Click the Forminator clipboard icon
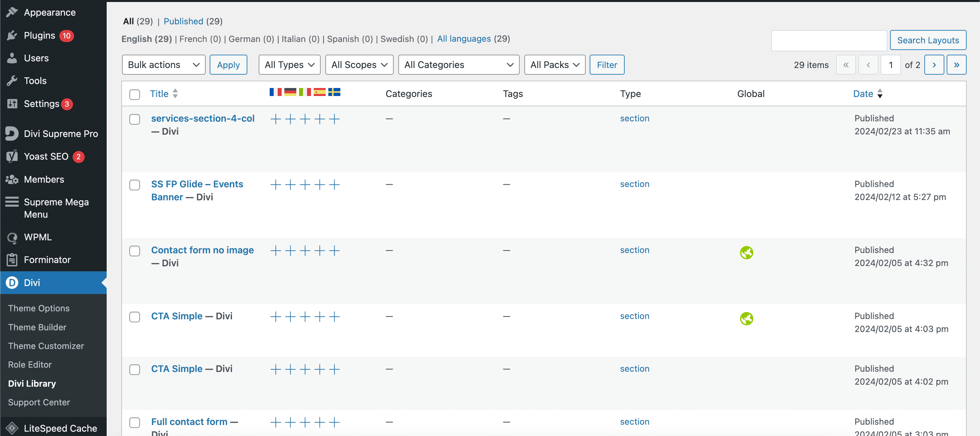 (12, 259)
